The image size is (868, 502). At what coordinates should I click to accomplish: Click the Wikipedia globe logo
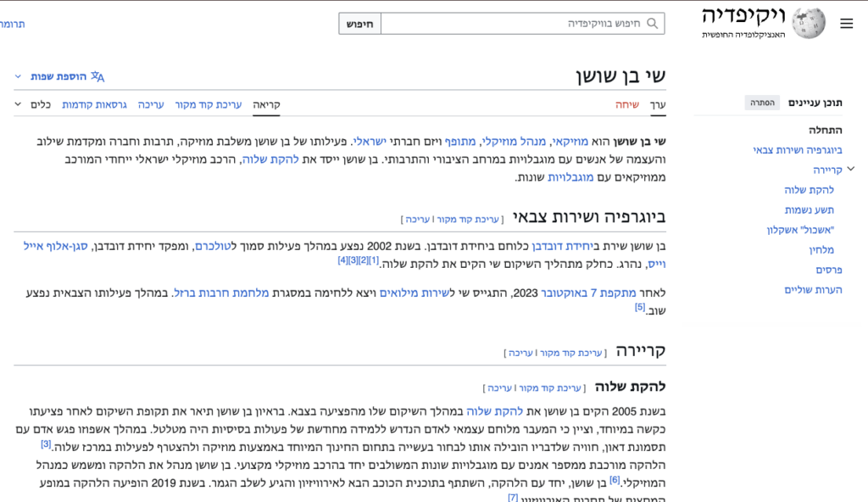tap(808, 24)
